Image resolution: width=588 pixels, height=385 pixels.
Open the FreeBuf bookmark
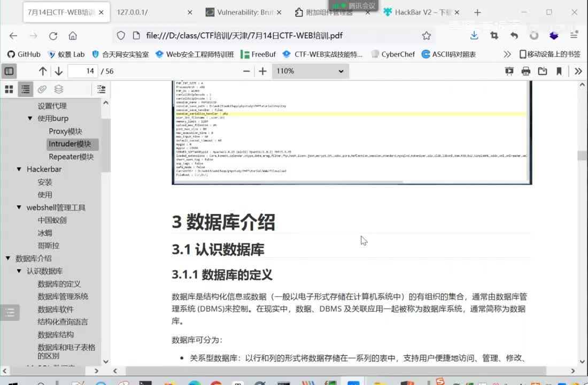(x=258, y=55)
